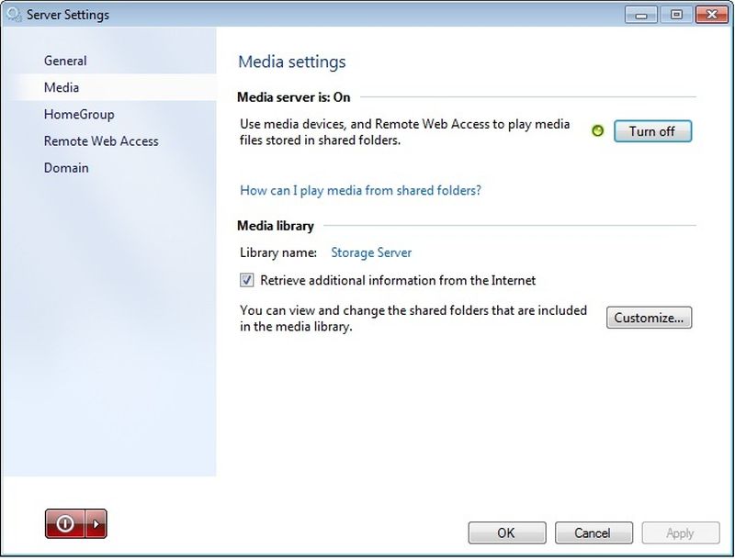
Task: Open the General settings tab
Action: point(65,61)
